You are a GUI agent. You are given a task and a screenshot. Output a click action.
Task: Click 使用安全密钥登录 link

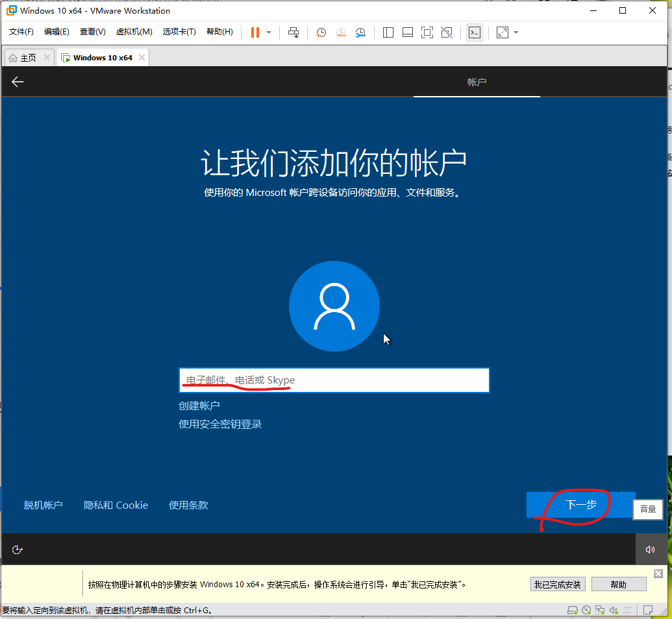[x=220, y=424]
